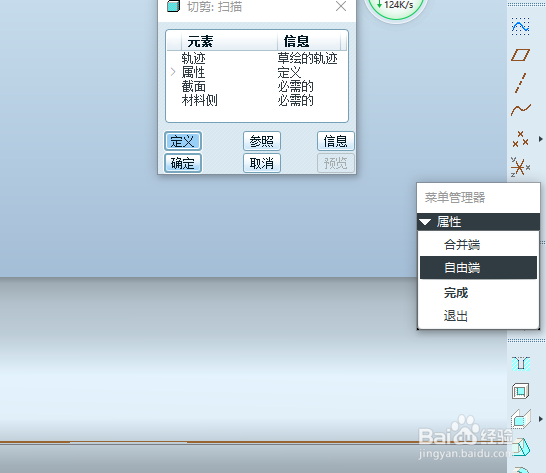Close the 切剪: 扫描 dialog
Viewport: 546px width, 473px height.
341,6
